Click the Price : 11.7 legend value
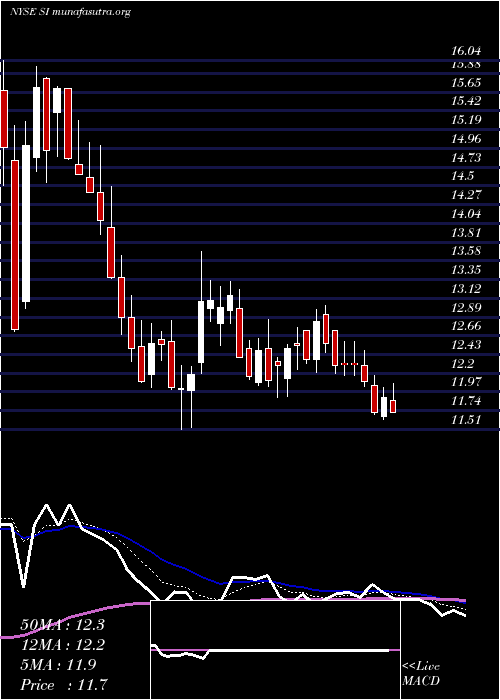Viewport: 500px width, 700px height. pyautogui.click(x=64, y=685)
